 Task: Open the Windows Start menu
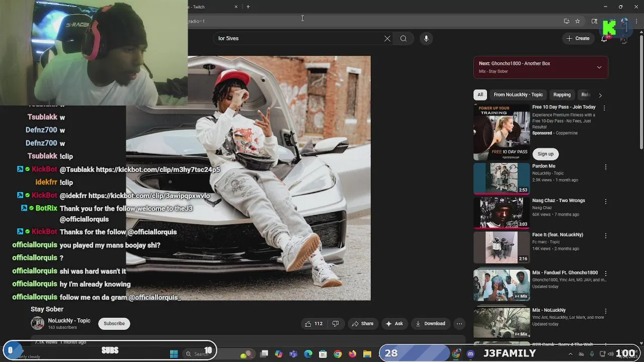coord(174,354)
